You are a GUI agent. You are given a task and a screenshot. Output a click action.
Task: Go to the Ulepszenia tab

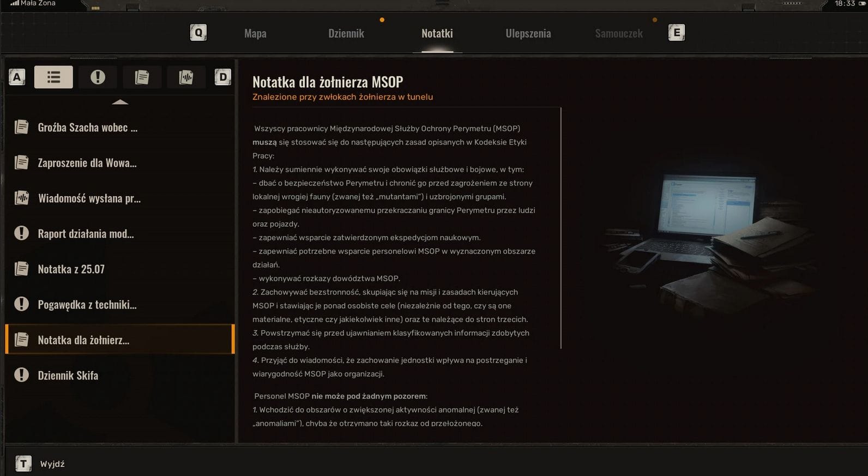pyautogui.click(x=528, y=33)
